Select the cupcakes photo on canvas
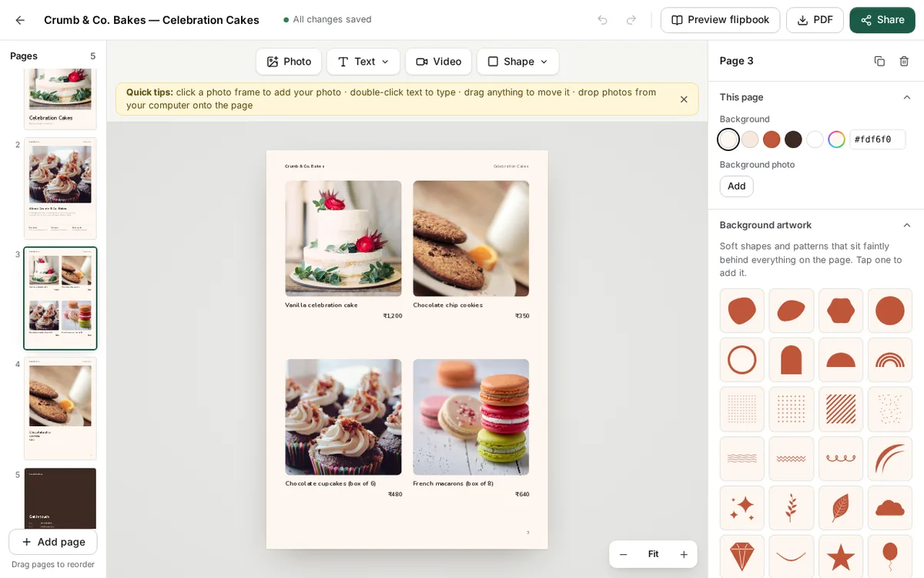The height and width of the screenshot is (578, 924). [x=343, y=417]
